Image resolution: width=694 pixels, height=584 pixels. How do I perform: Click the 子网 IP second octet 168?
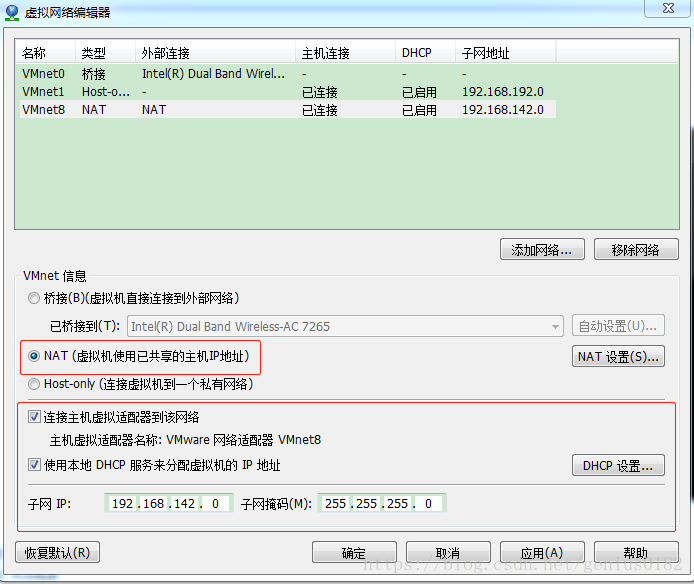[x=154, y=503]
